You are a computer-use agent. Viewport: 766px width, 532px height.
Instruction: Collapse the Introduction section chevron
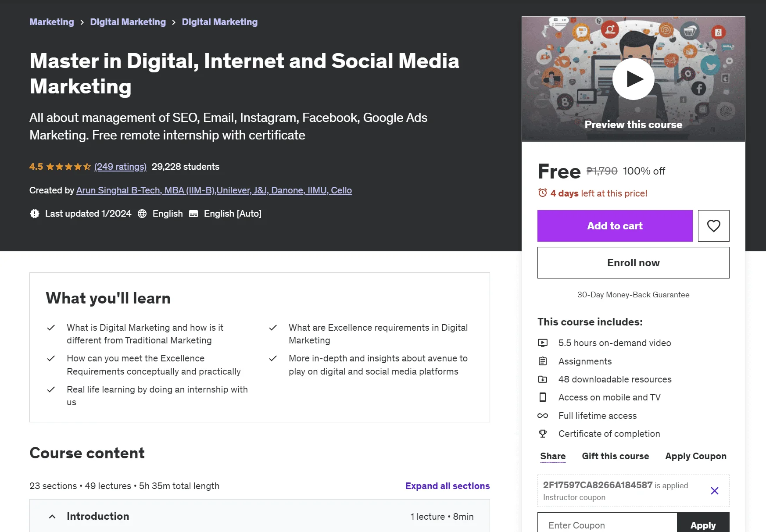[52, 517]
